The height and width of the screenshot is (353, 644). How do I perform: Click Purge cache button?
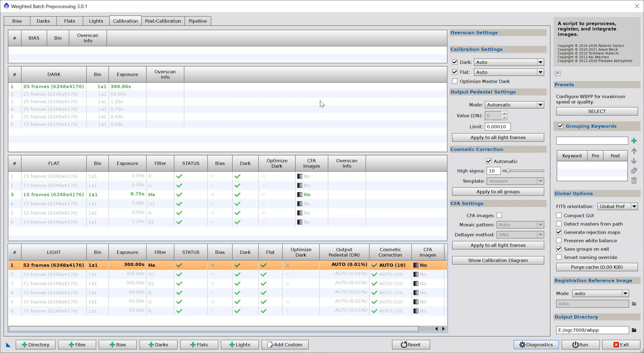click(x=597, y=267)
